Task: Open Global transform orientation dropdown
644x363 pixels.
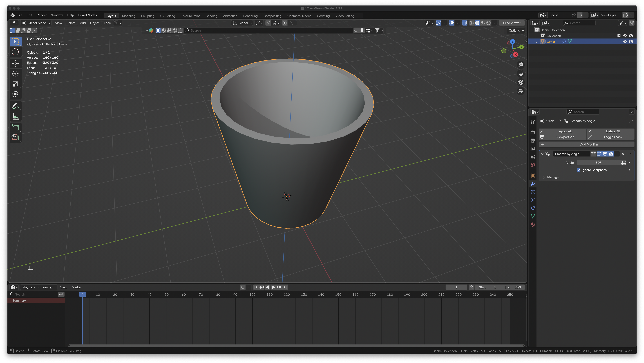Action: (242, 23)
